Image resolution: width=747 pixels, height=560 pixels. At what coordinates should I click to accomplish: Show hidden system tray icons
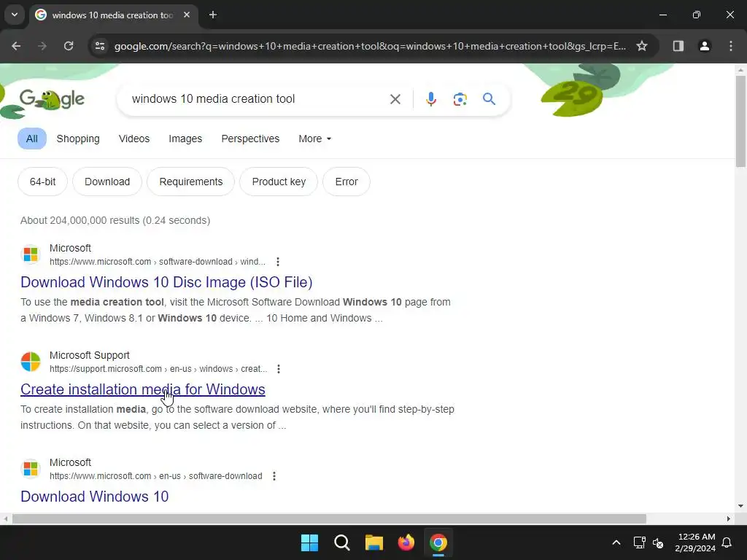coord(616,542)
